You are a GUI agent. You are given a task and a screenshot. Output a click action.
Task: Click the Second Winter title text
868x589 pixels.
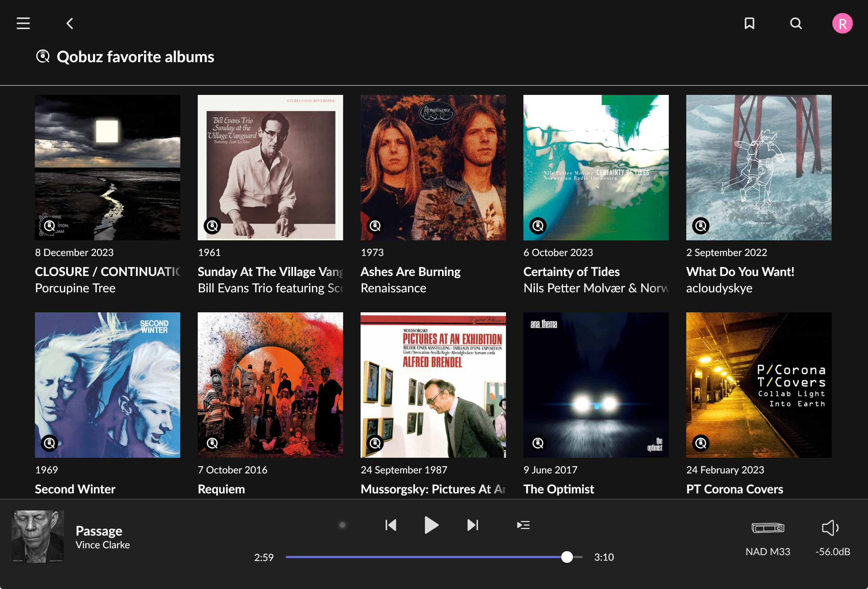[75, 489]
